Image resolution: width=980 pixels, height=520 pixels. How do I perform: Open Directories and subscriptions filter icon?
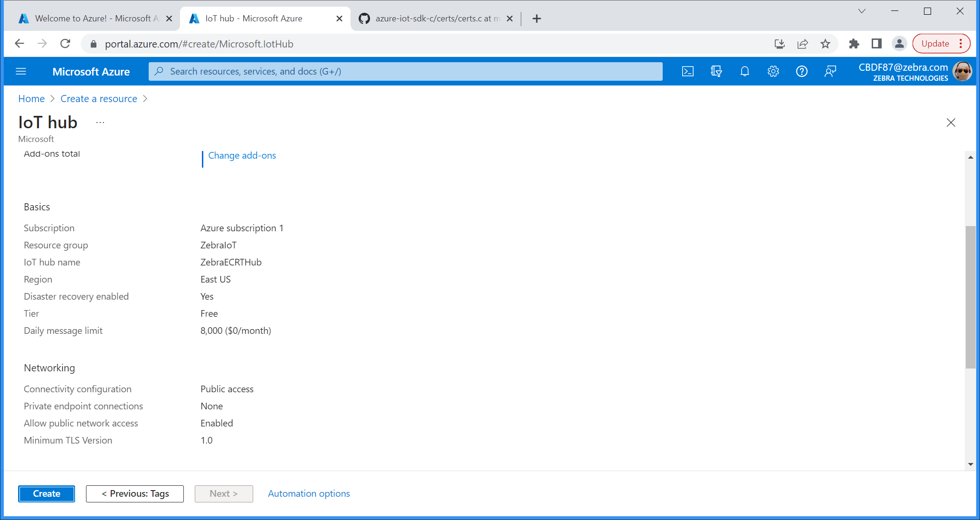(x=716, y=71)
